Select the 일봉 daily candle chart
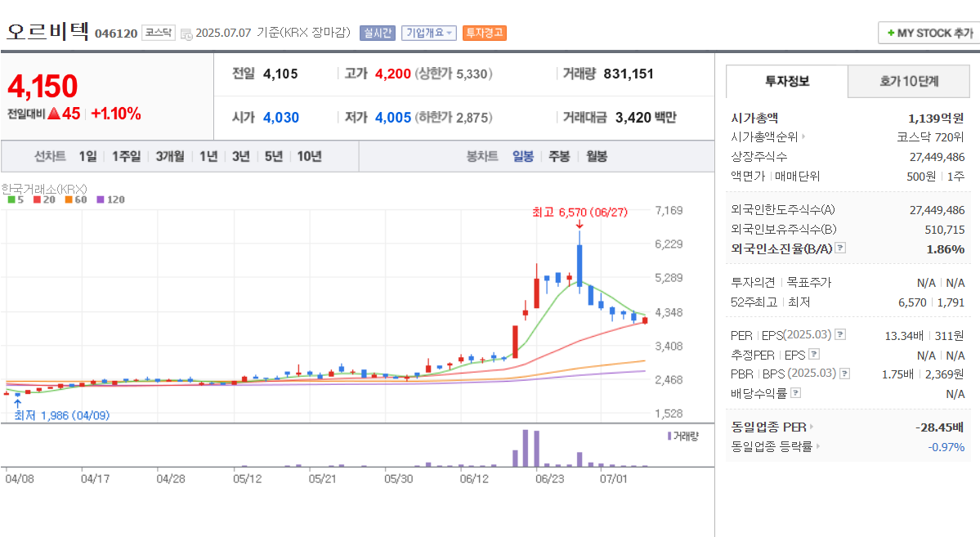The image size is (980, 537). pyautogui.click(x=523, y=156)
